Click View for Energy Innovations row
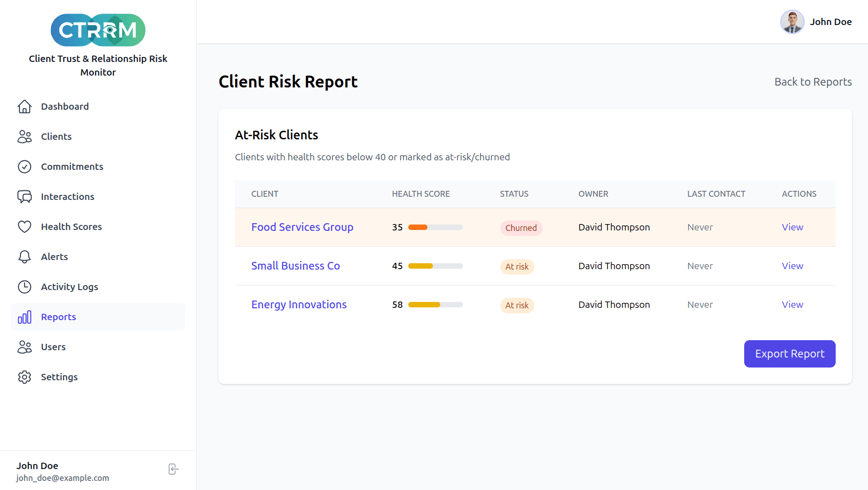868x490 pixels. [792, 305]
